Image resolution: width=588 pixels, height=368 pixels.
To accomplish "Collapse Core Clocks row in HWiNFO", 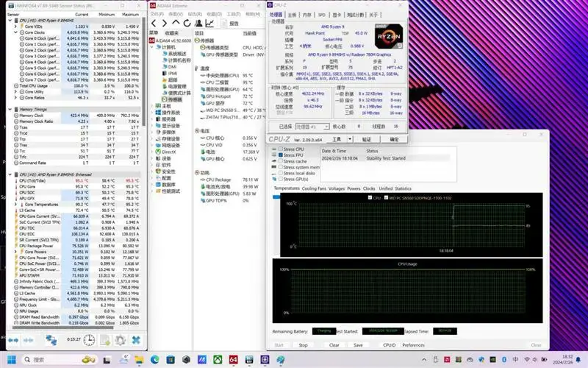I will (x=15, y=32).
